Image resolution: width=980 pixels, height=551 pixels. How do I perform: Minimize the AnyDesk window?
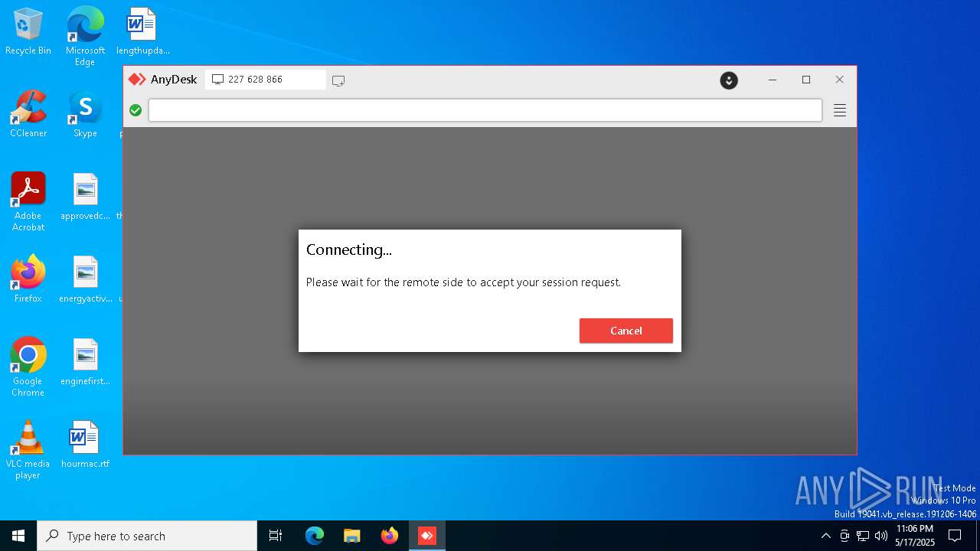(773, 80)
